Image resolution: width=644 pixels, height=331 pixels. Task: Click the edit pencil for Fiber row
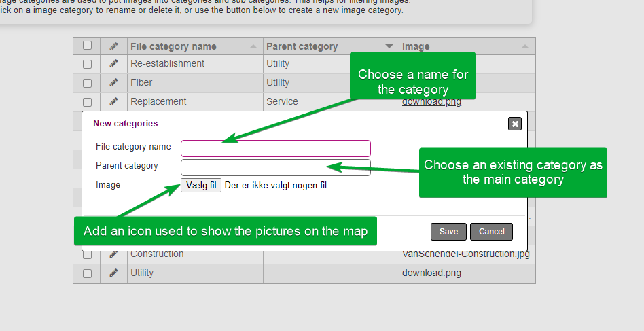[113, 83]
